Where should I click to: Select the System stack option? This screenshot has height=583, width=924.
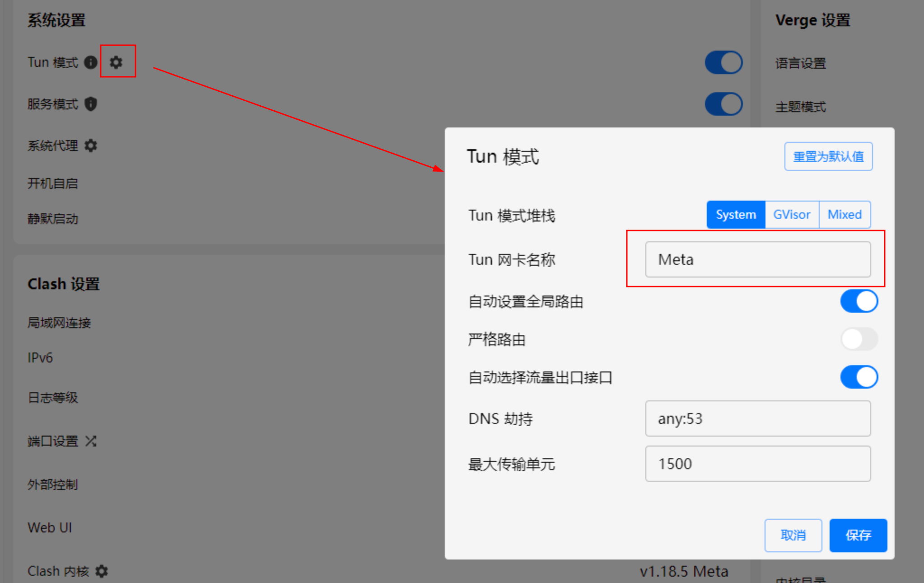tap(736, 215)
